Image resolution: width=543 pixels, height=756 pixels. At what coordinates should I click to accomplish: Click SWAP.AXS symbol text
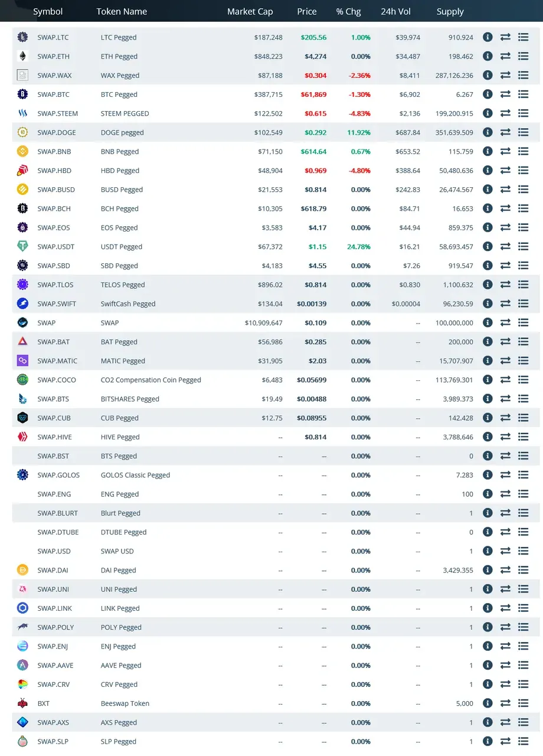pyautogui.click(x=54, y=722)
